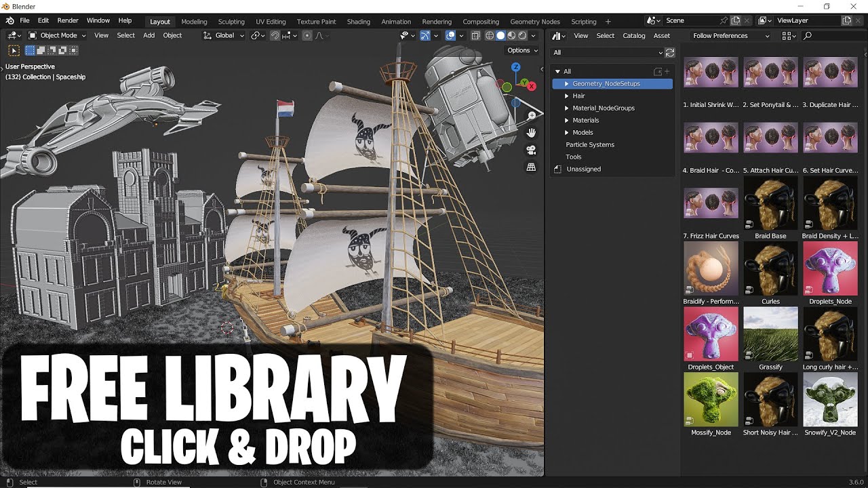Expand the Hair catalog

tap(566, 96)
